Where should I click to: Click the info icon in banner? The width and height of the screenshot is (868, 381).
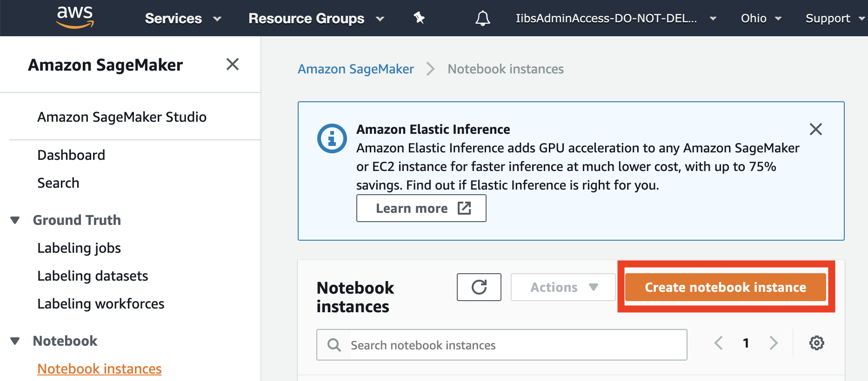(332, 138)
